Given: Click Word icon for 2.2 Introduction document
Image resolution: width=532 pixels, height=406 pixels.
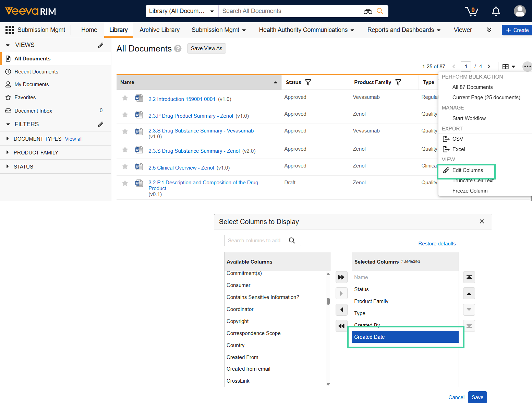Looking at the screenshot, I should pyautogui.click(x=139, y=98).
